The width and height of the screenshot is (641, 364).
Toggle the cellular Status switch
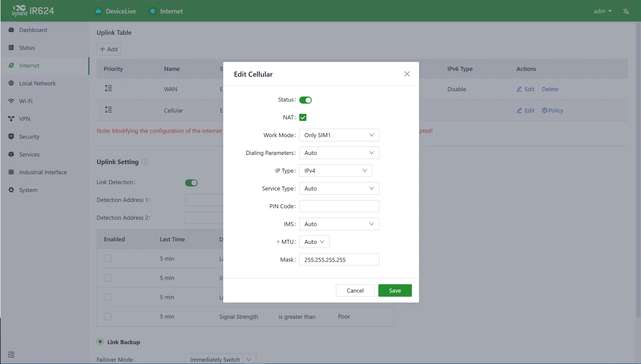pos(305,100)
